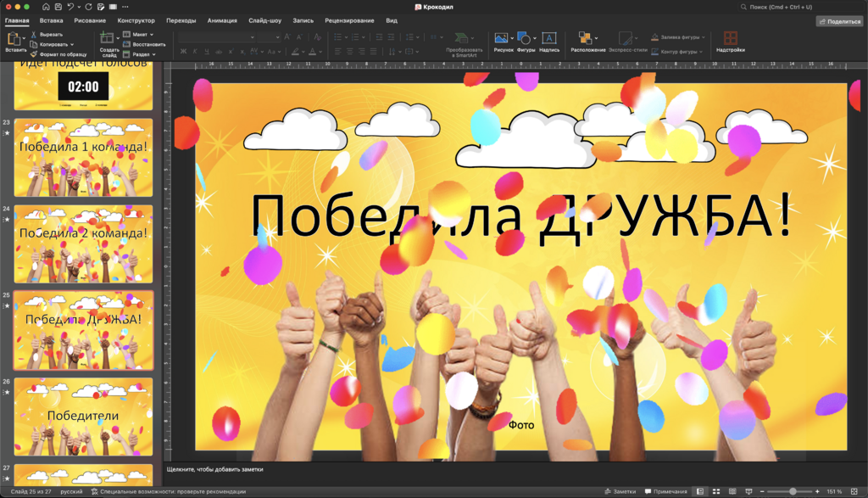868x498 pixels.
Task: Open Контур фигуры shape outline
Action: (x=676, y=52)
